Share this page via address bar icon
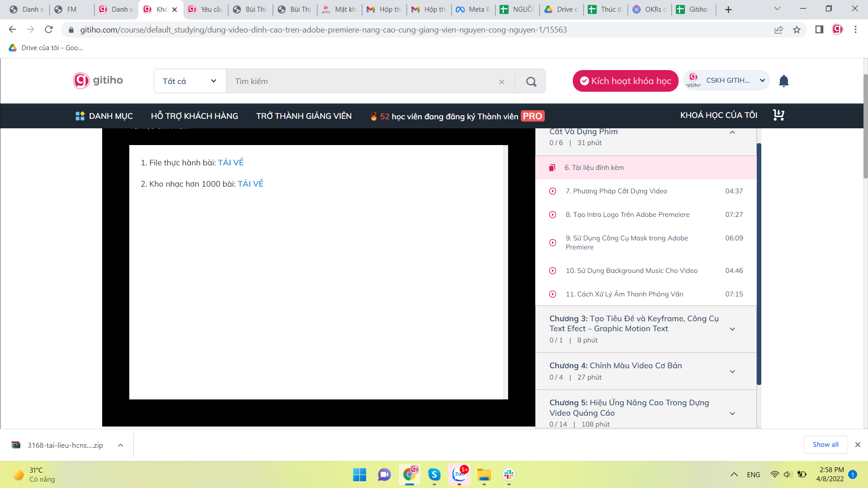 (x=778, y=30)
